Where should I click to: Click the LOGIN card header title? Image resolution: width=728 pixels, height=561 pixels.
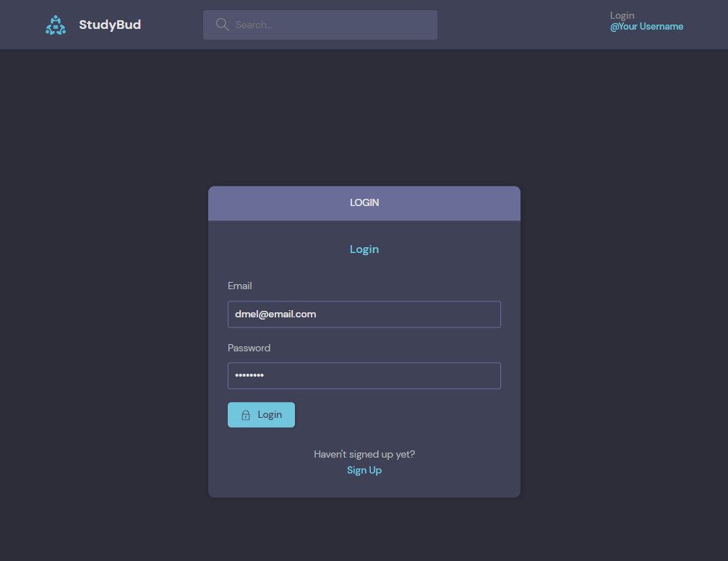364,203
